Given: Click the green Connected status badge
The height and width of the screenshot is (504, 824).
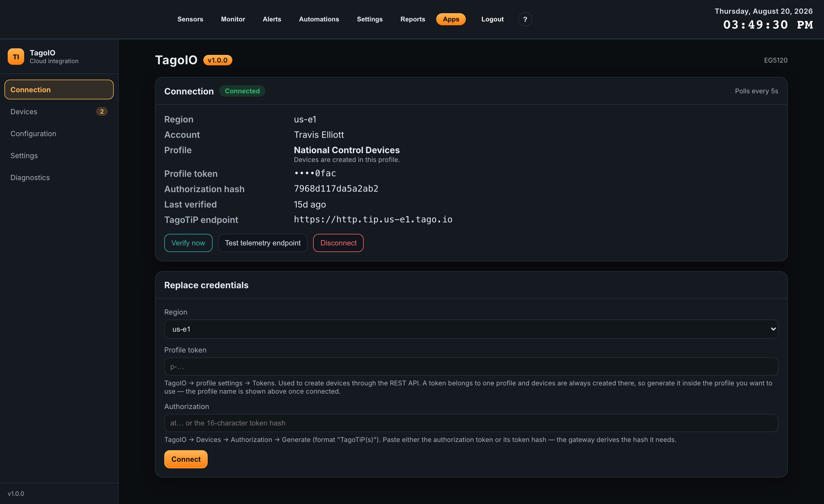Looking at the screenshot, I should coord(242,91).
